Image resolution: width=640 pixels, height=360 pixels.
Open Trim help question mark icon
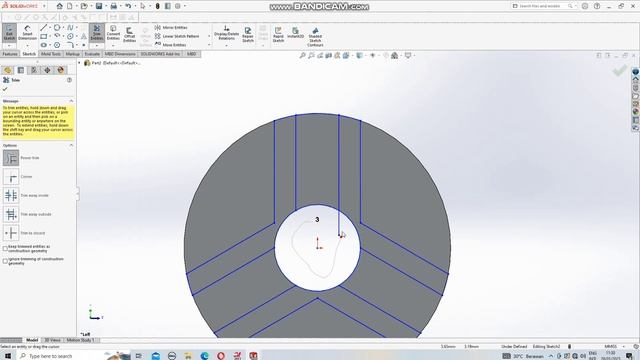(x=69, y=80)
